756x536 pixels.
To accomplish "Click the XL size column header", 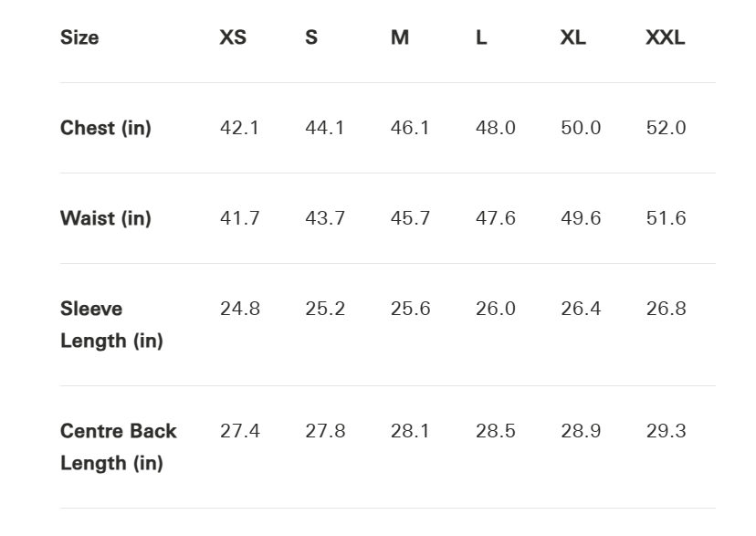I will click(573, 37).
